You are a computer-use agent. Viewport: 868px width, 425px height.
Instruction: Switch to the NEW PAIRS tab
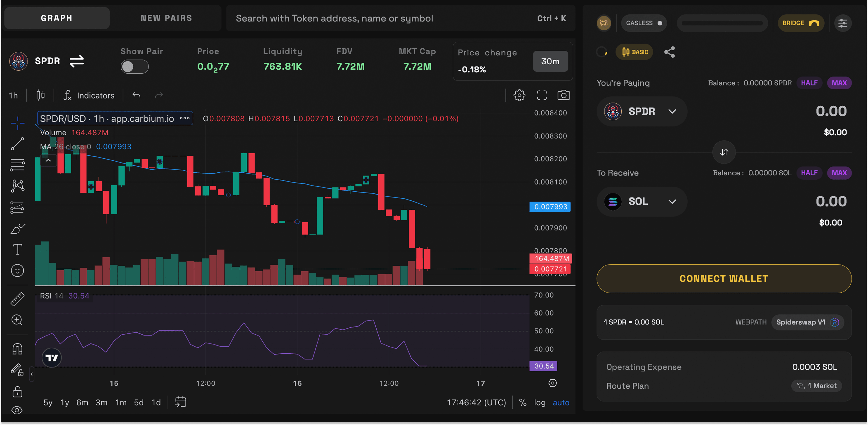166,18
